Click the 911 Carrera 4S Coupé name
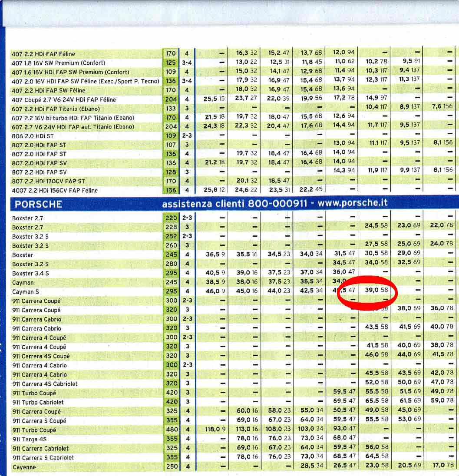Screen dimensions: 459x476 point(41,356)
